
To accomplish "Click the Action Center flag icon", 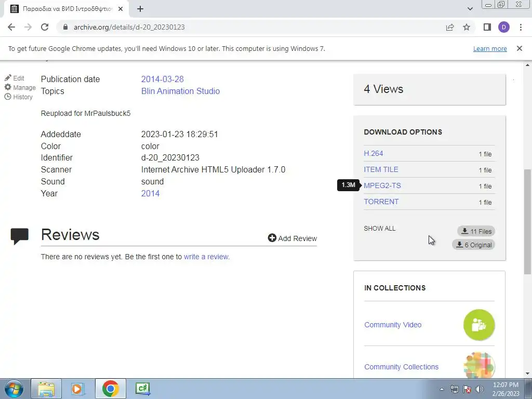I will coord(467,389).
